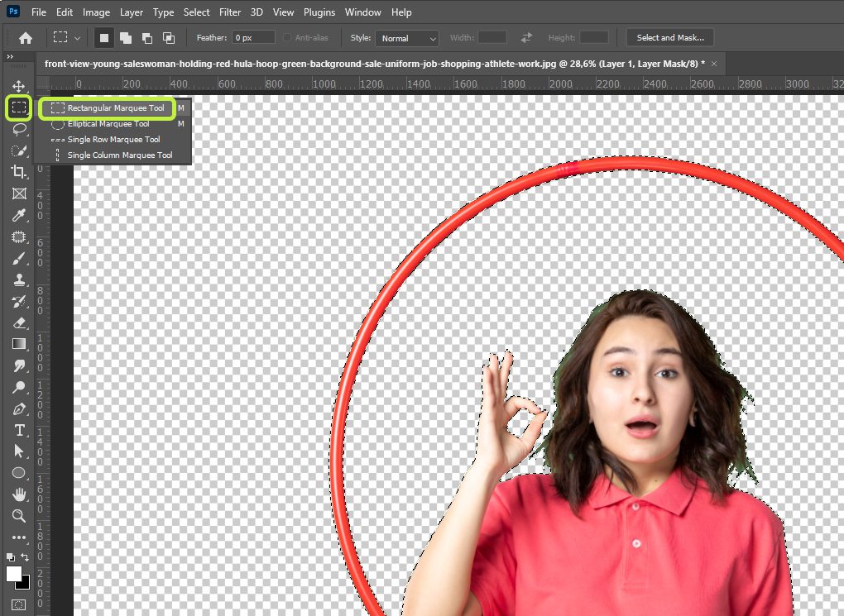Select the Rectangular Marquee tool in toolbar

tap(19, 107)
